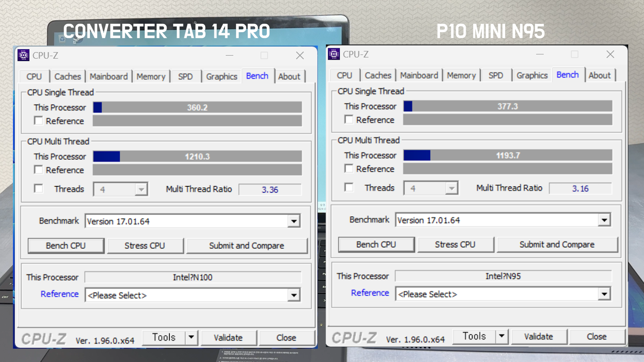The height and width of the screenshot is (362, 644).
Task: Open Tools dropdown arrow in right window
Action: pyautogui.click(x=501, y=336)
